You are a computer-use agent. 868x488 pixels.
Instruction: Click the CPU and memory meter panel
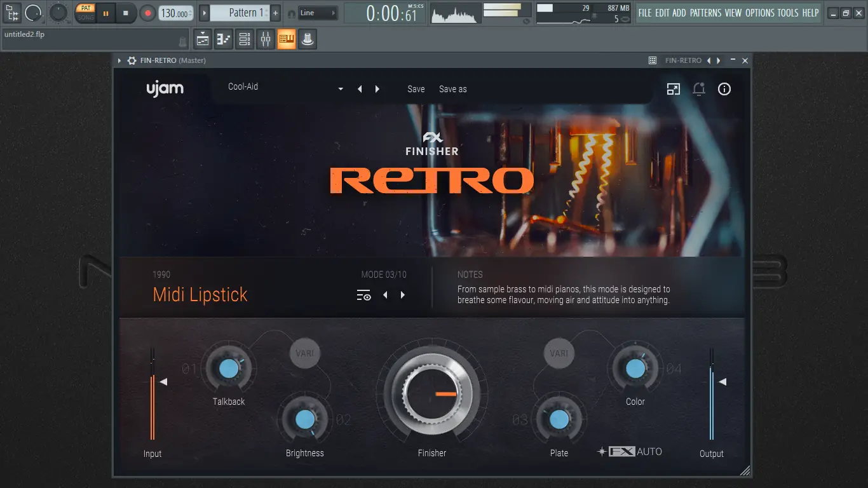point(584,13)
